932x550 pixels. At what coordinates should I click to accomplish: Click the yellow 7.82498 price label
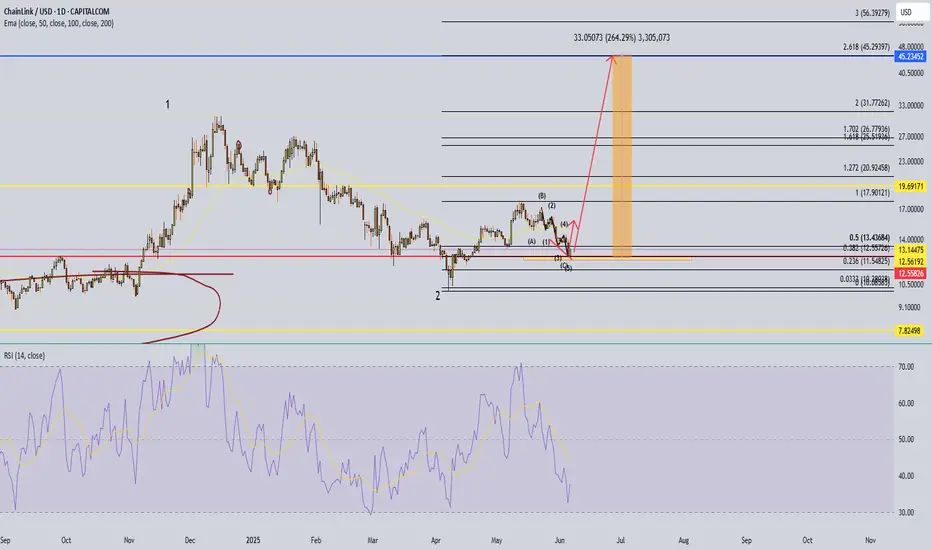click(x=910, y=331)
